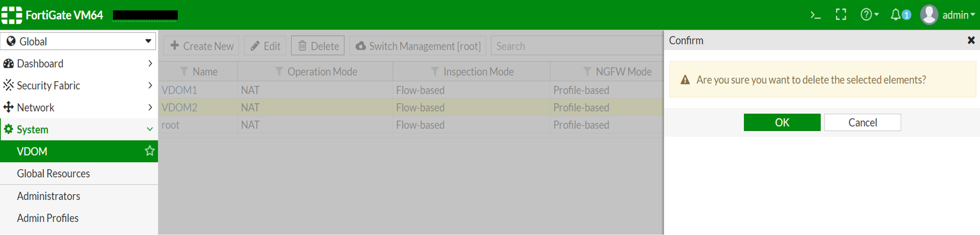This screenshot has height=235, width=980.
Task: Open the notifications bell icon
Action: pos(897,15)
